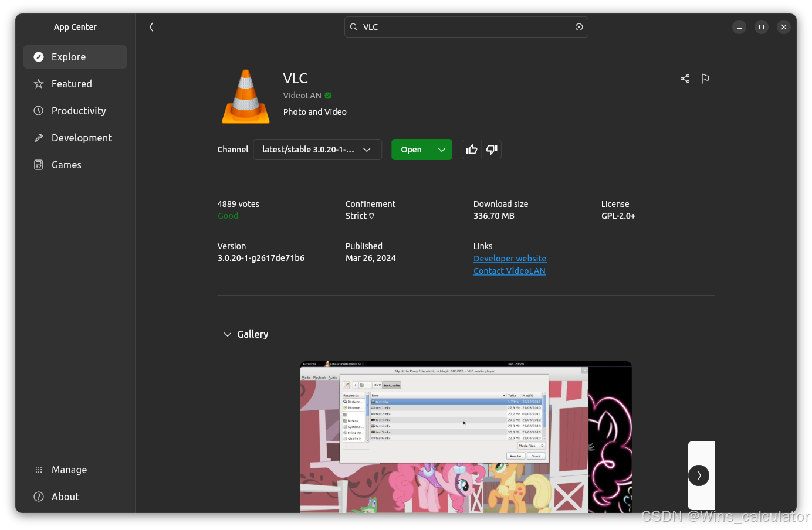Click the Strict confinement shield icon
Viewport: 812px width, 530px height.
click(x=371, y=216)
